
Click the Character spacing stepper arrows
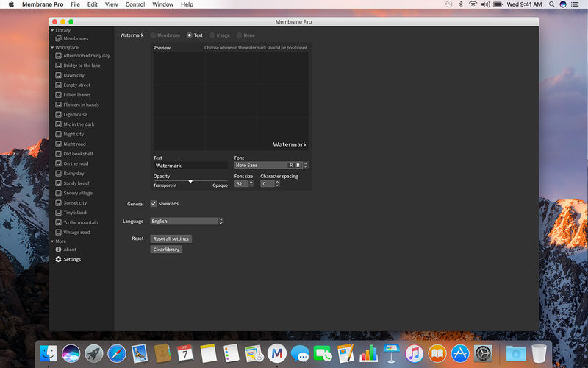click(x=278, y=183)
